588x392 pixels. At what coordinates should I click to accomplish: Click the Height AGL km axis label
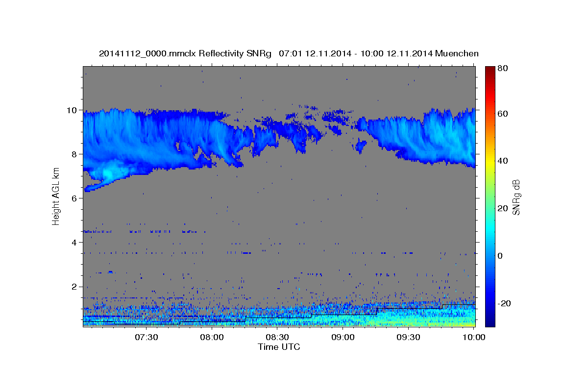(55, 196)
